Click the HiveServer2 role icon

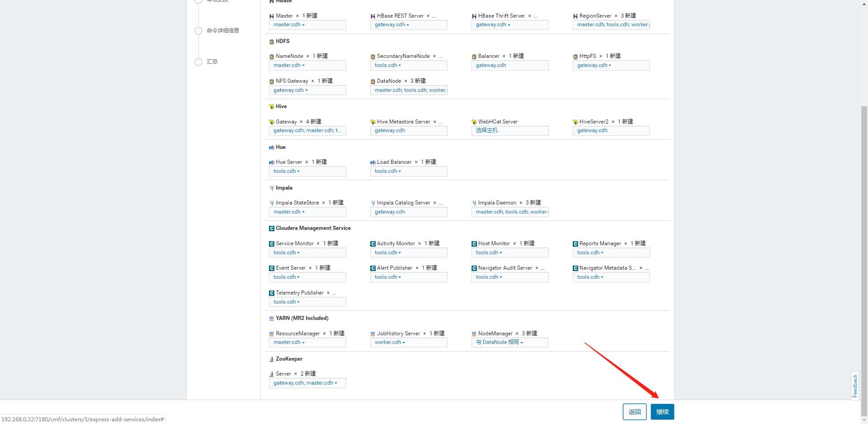pyautogui.click(x=576, y=122)
